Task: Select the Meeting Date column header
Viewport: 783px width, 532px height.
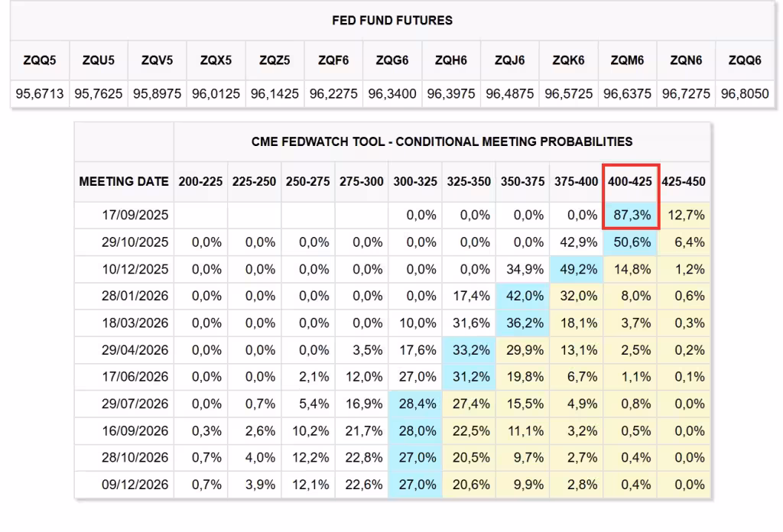Action: (x=124, y=182)
